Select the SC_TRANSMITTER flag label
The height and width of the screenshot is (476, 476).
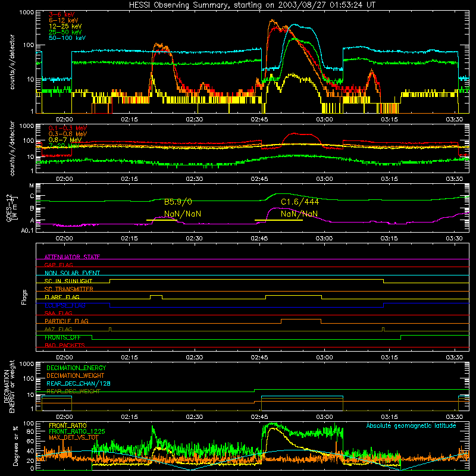[69, 289]
